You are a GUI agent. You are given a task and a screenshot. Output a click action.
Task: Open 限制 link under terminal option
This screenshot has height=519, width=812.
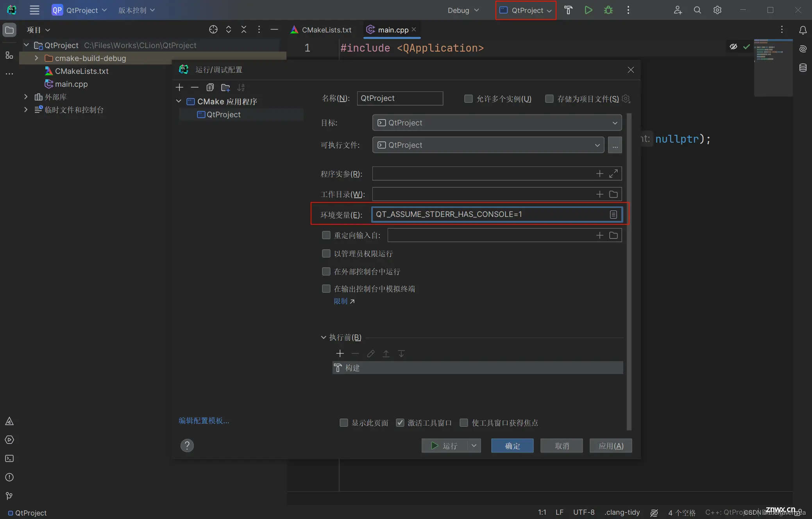click(344, 301)
